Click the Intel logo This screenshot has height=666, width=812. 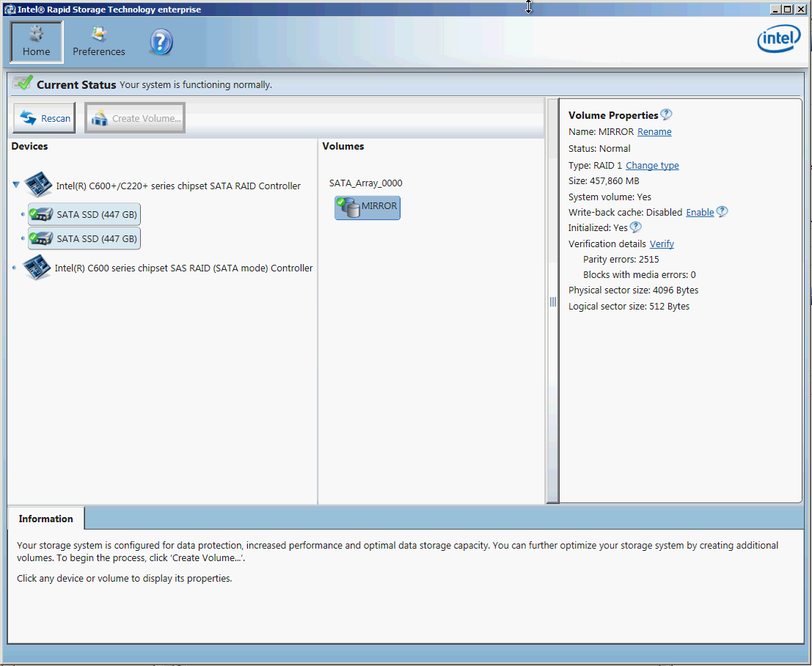click(x=778, y=39)
